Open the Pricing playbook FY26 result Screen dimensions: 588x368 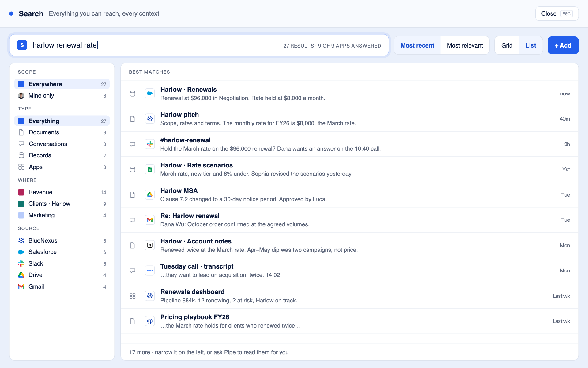tap(349, 321)
